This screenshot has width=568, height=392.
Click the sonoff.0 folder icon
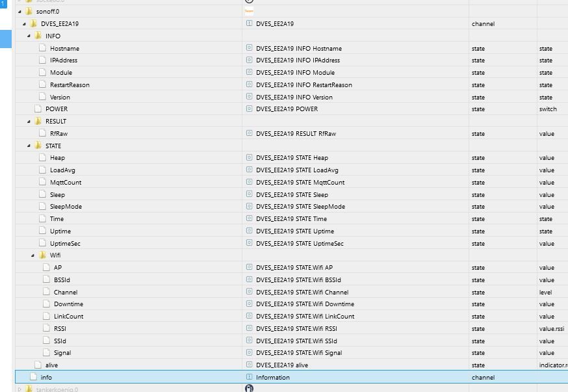pyautogui.click(x=29, y=11)
